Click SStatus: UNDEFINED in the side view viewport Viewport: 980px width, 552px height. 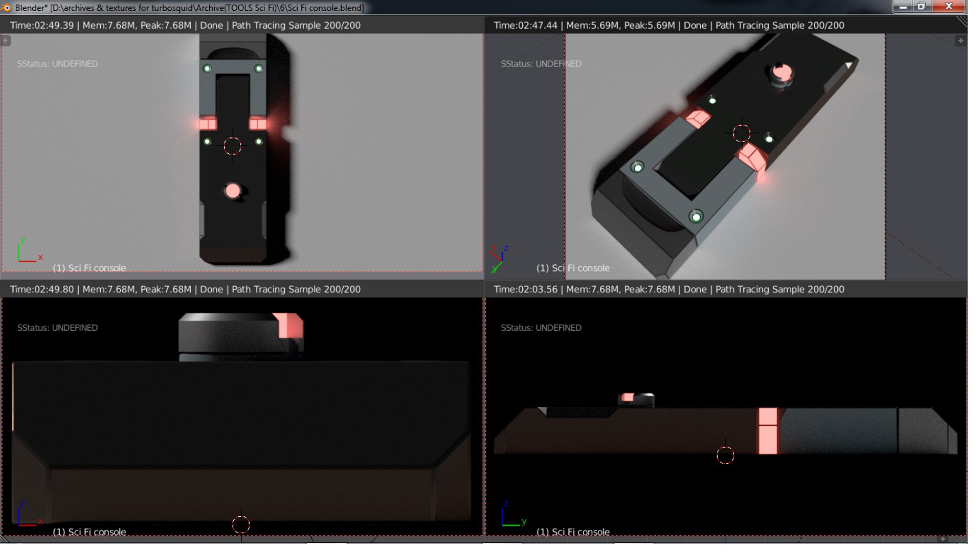(x=541, y=328)
